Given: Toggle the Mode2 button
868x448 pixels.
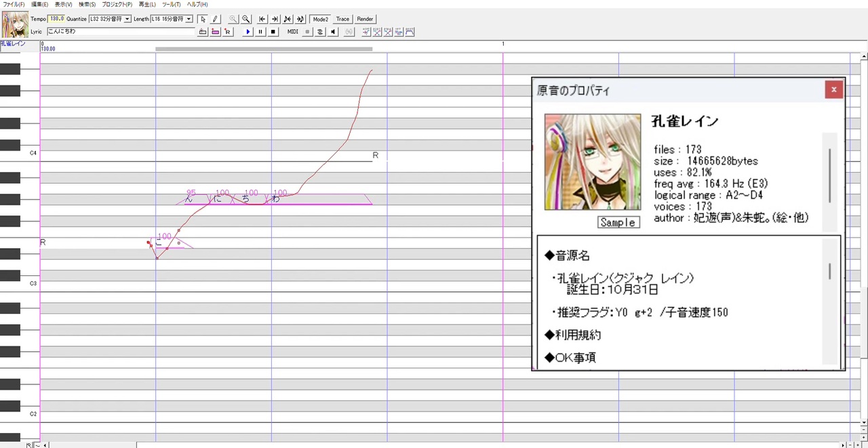Looking at the screenshot, I should coord(321,19).
